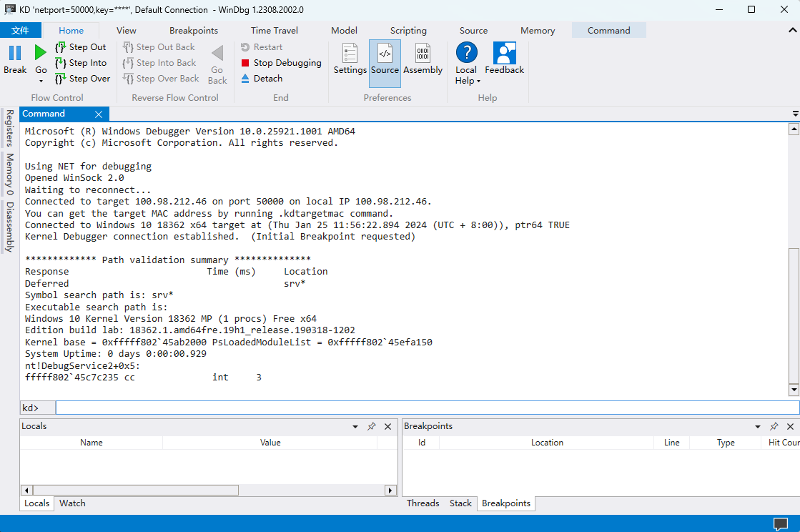Switch to Assembly mode preference
The height and width of the screenshot is (532, 800).
tap(423, 54)
